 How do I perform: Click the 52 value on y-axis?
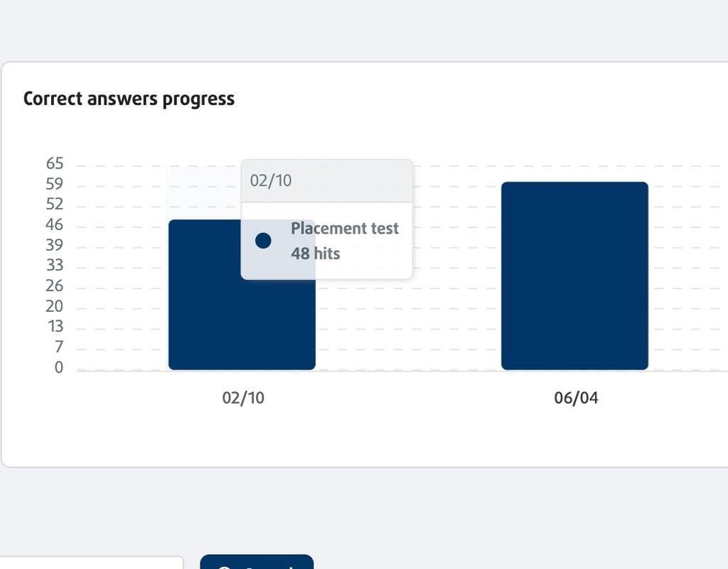pyautogui.click(x=54, y=204)
